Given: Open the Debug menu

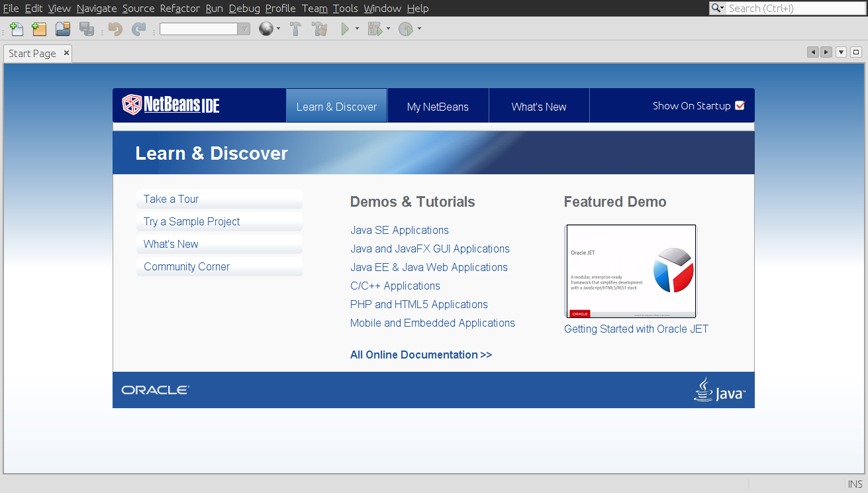Looking at the screenshot, I should click(244, 8).
